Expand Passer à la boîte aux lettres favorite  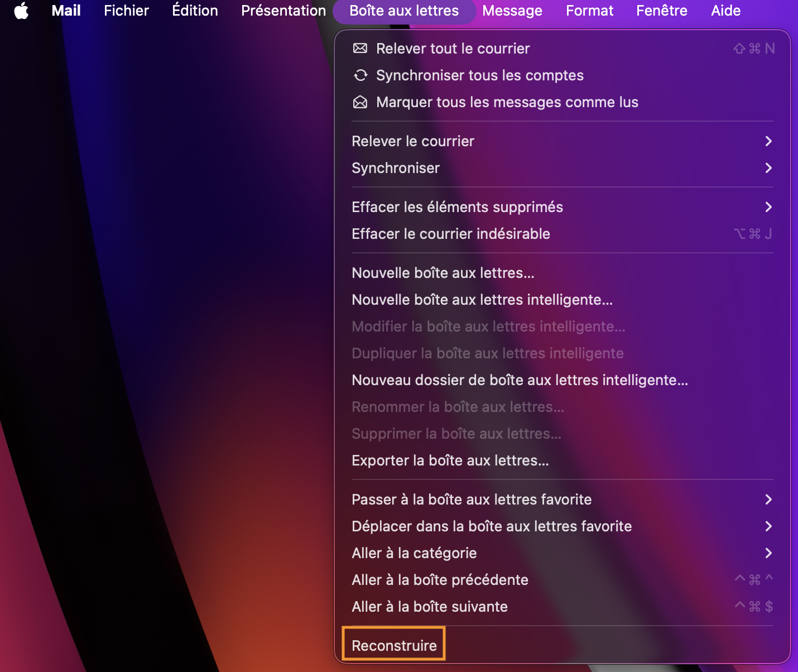pyautogui.click(x=563, y=500)
